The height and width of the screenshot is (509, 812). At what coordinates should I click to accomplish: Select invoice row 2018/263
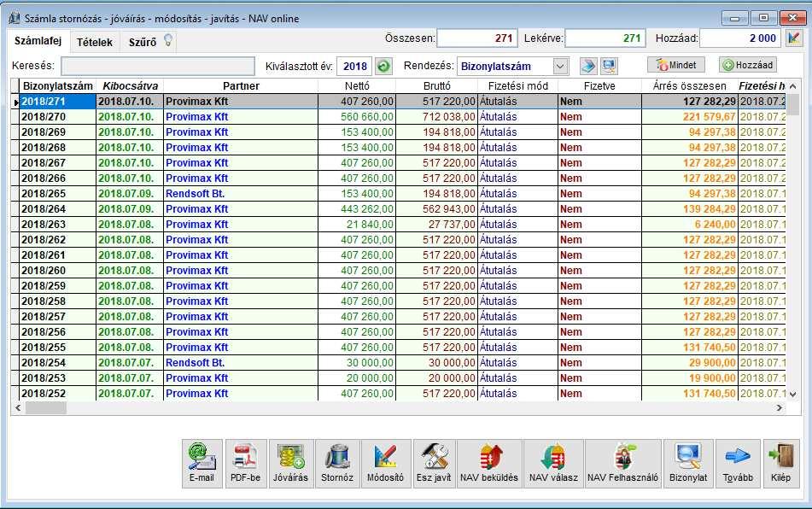pos(399,225)
